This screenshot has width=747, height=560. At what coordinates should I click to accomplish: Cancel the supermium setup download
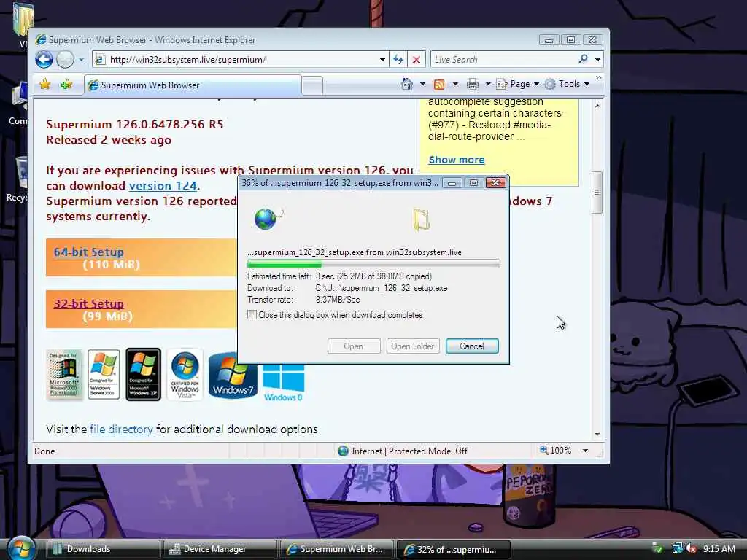coord(472,346)
